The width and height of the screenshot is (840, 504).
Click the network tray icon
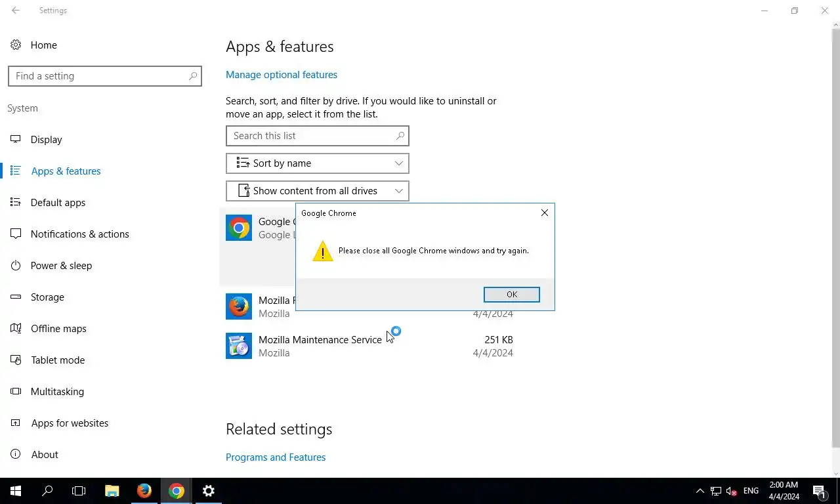pyautogui.click(x=716, y=491)
